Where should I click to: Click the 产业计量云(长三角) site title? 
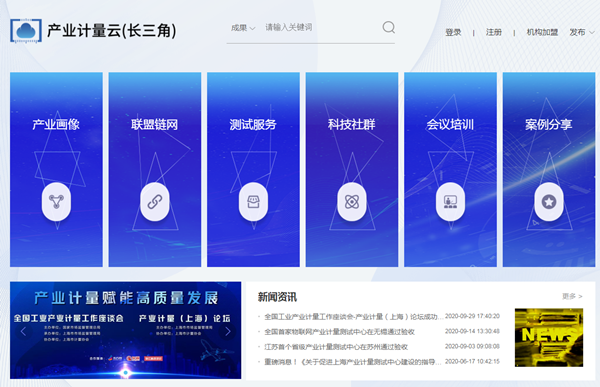coord(112,31)
